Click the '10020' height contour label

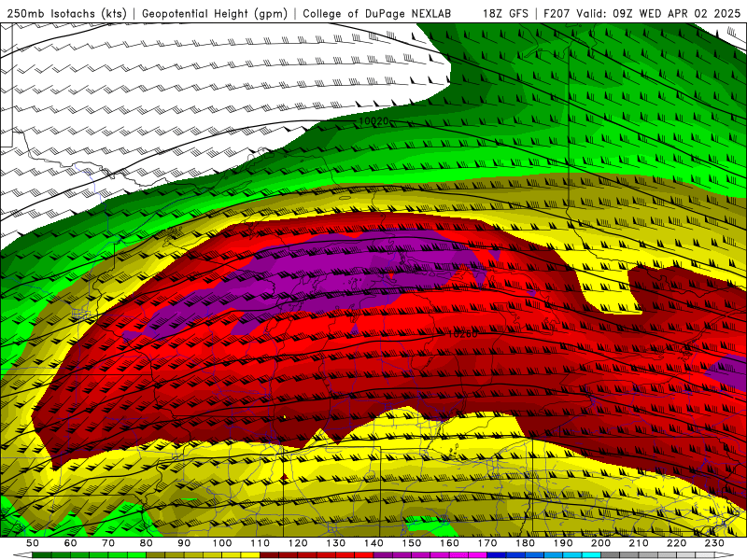tap(373, 121)
